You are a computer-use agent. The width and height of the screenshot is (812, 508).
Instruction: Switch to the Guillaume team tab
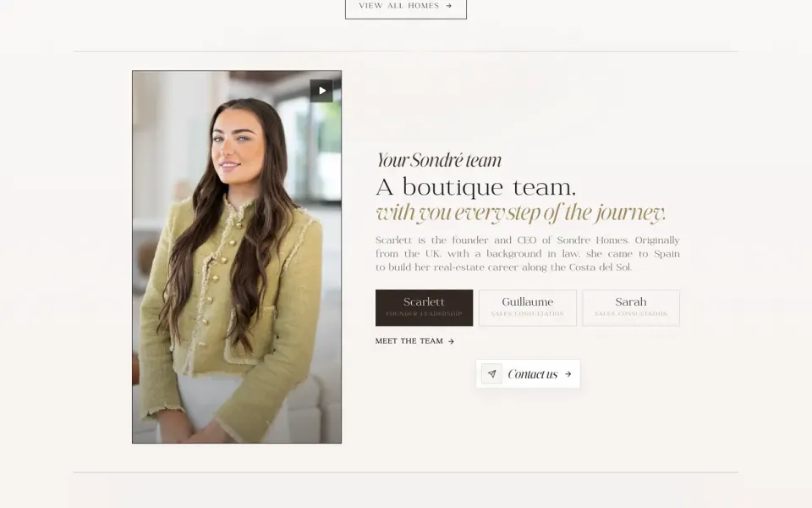pyautogui.click(x=528, y=308)
